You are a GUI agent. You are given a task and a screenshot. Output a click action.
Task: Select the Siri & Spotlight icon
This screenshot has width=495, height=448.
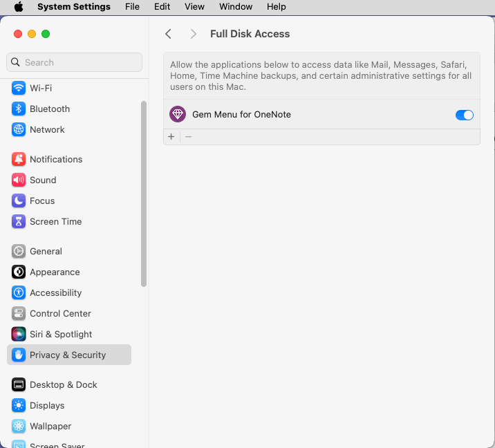tap(19, 335)
